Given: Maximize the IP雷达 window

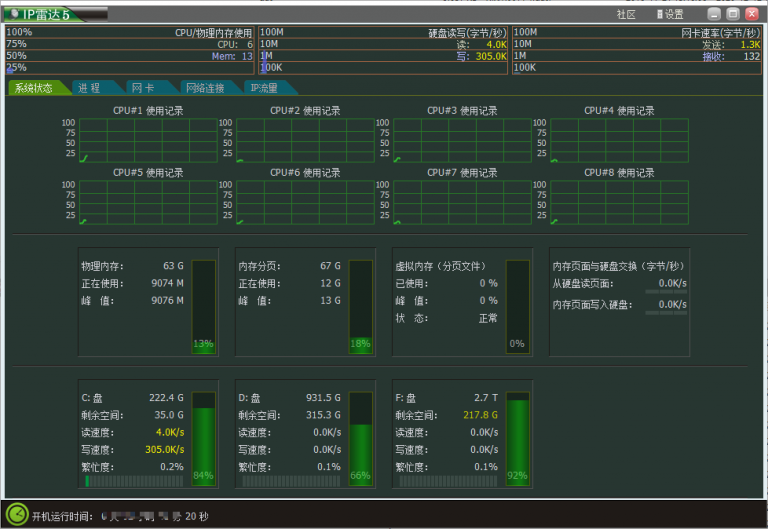Looking at the screenshot, I should (733, 14).
